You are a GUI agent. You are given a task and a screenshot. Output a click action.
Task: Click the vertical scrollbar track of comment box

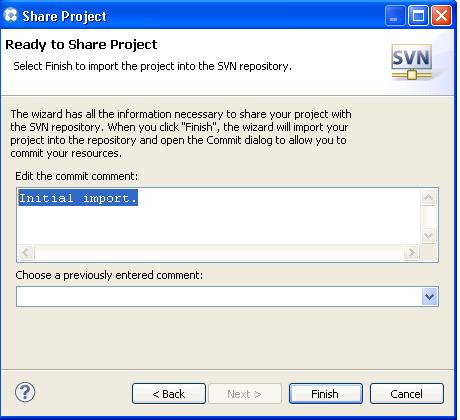click(x=428, y=217)
